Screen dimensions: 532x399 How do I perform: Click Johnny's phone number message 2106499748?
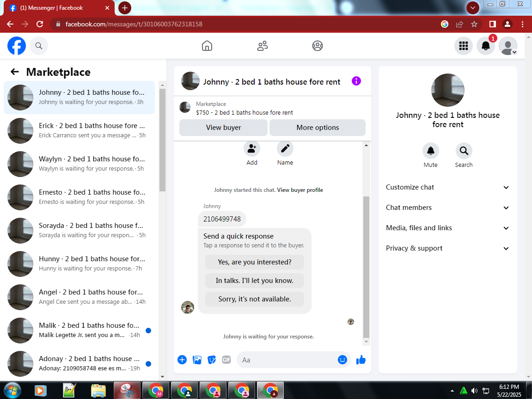coord(222,219)
